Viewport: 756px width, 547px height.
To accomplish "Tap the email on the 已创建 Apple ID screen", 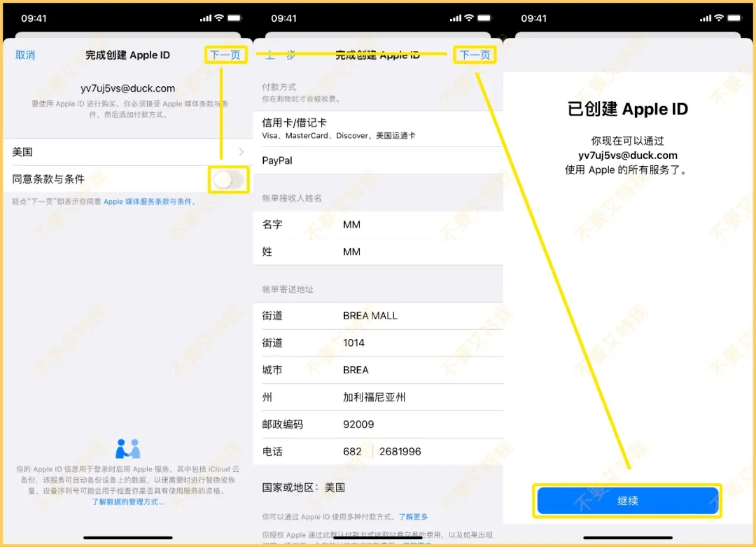I will point(628,155).
